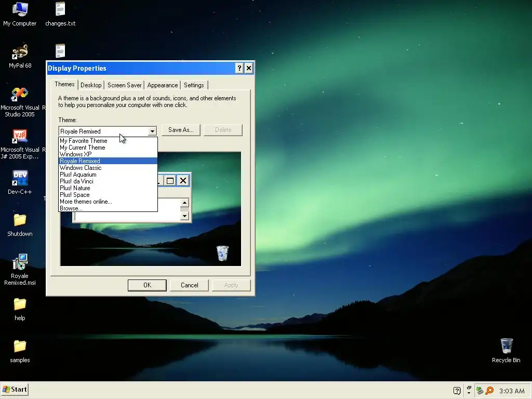Select More themes online... option
The height and width of the screenshot is (399, 532).
click(108, 202)
